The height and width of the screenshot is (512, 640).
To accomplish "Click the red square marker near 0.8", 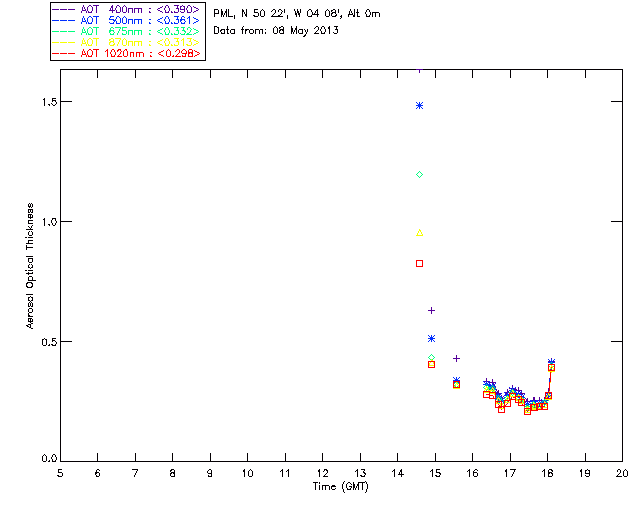I will [419, 264].
